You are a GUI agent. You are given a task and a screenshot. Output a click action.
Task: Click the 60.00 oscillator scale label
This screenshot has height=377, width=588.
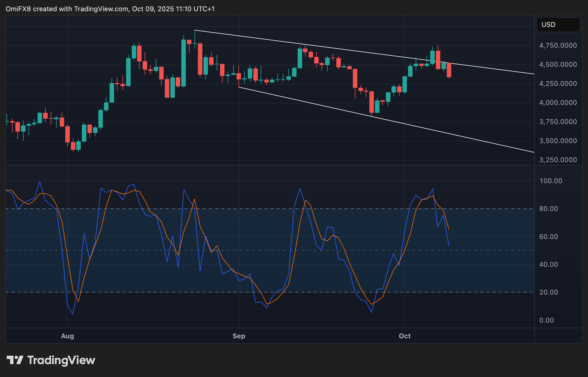(x=548, y=237)
